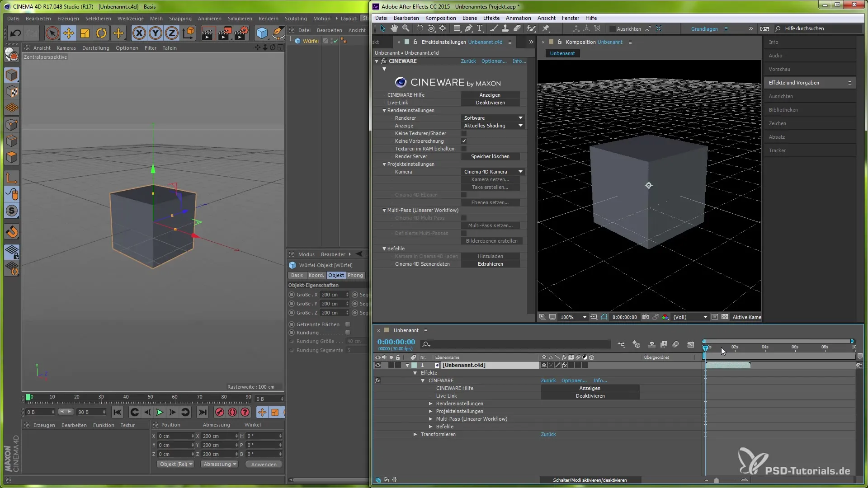Toggle Motion Blur switch in timeline header

[676, 344]
